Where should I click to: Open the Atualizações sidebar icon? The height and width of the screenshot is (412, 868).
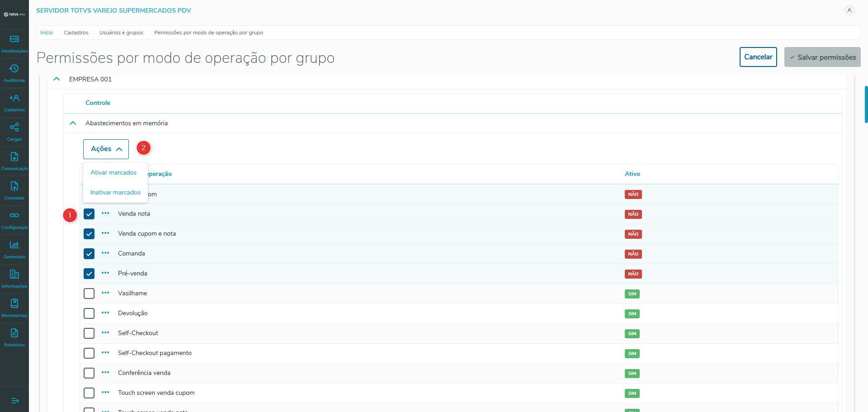tap(14, 39)
